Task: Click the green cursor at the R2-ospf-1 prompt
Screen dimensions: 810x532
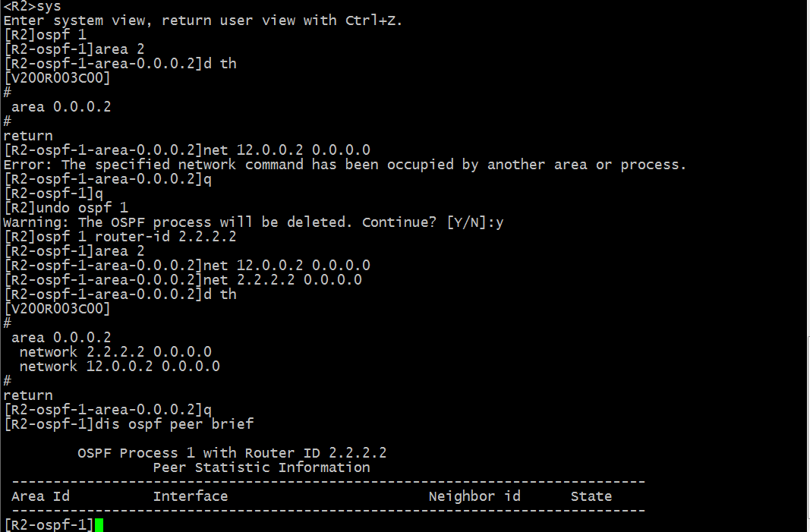Action: click(x=99, y=524)
